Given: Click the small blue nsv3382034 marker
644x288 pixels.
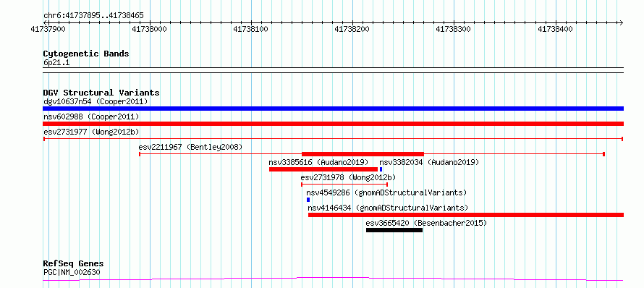Looking at the screenshot, I should (x=381, y=169).
